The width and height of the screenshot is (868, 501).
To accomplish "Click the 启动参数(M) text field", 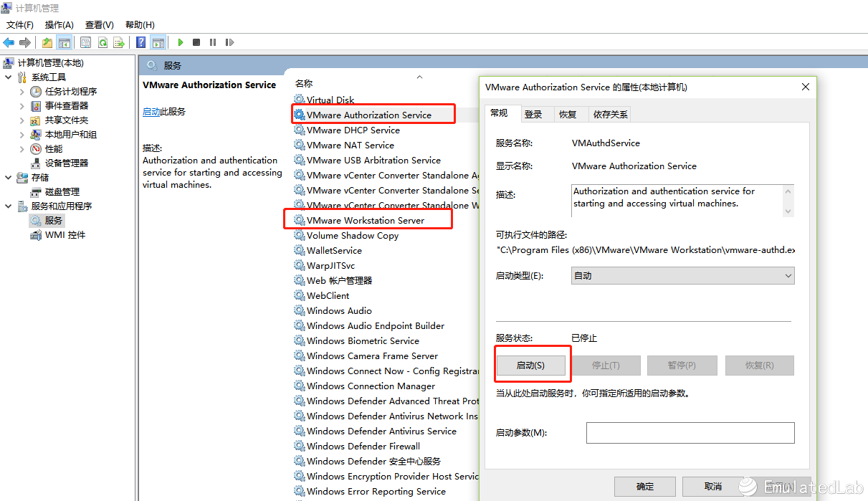I will point(690,433).
